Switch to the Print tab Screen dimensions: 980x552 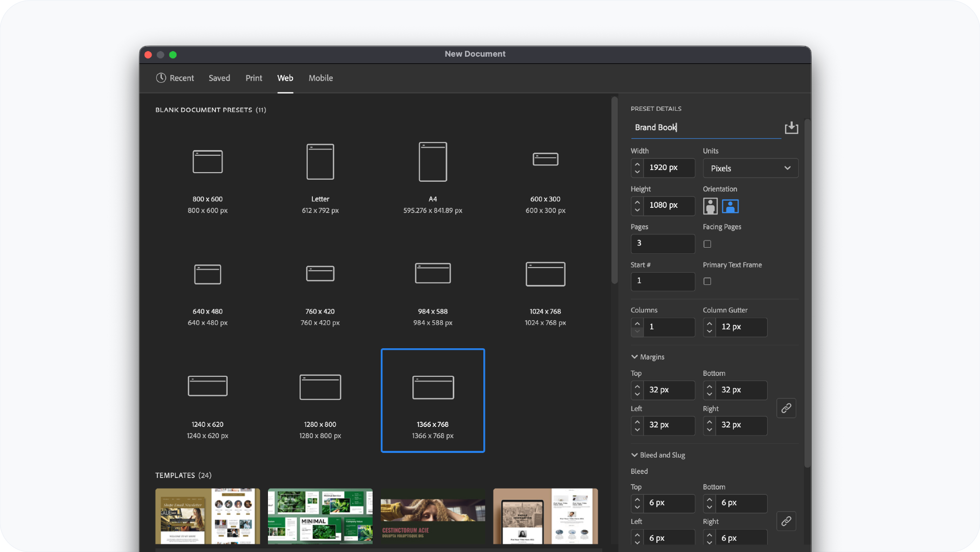pos(254,78)
